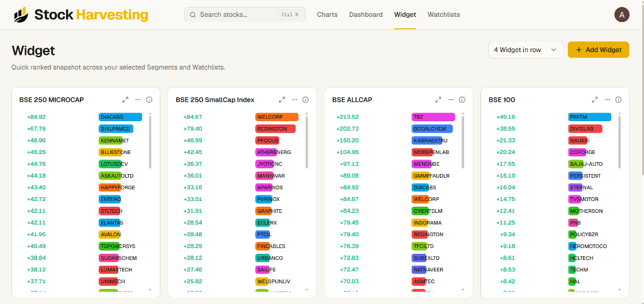
Task: Open more options for BSE 250 MICROCAP widget
Action: [138, 100]
